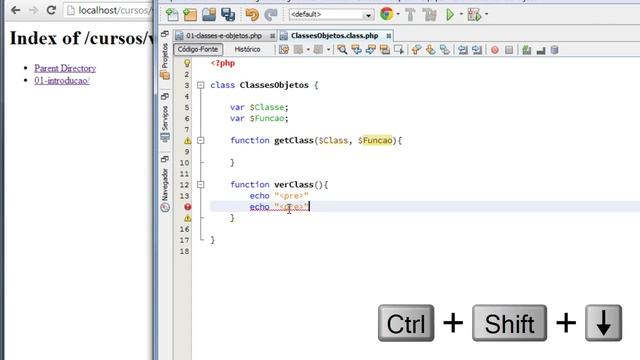This screenshot has height=360, width=640.
Task: Click the Open Project icon
Action: click(209, 15)
